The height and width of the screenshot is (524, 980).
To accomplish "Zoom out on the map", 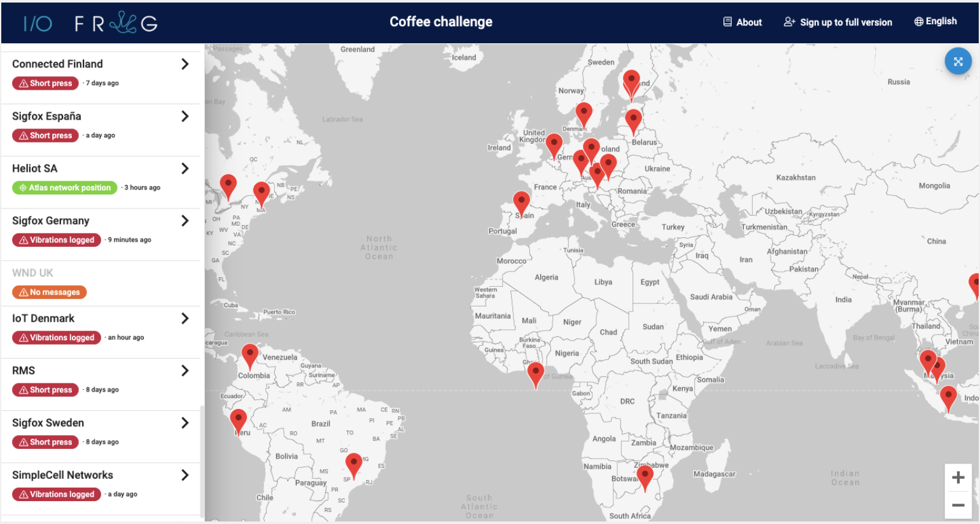I will coord(958,506).
